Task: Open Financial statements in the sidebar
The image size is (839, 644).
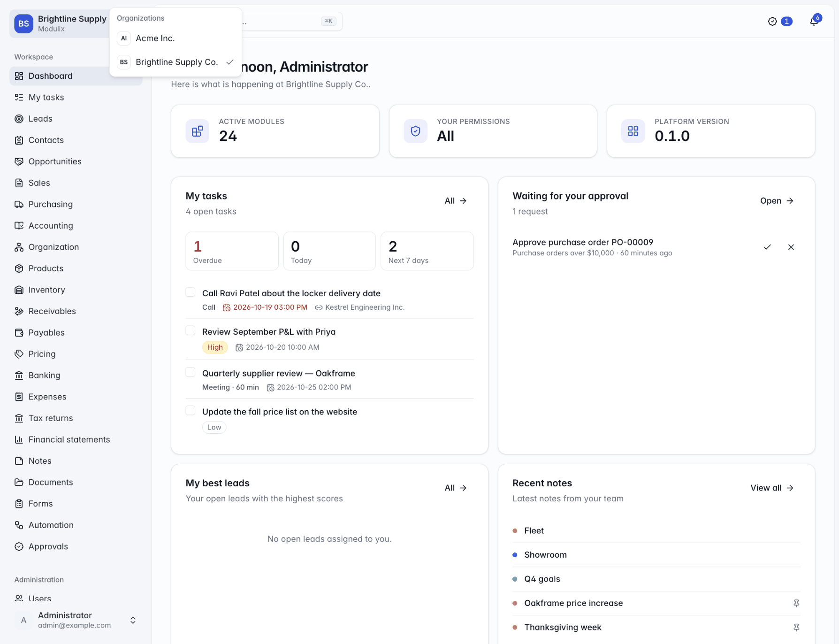Action: point(76,439)
